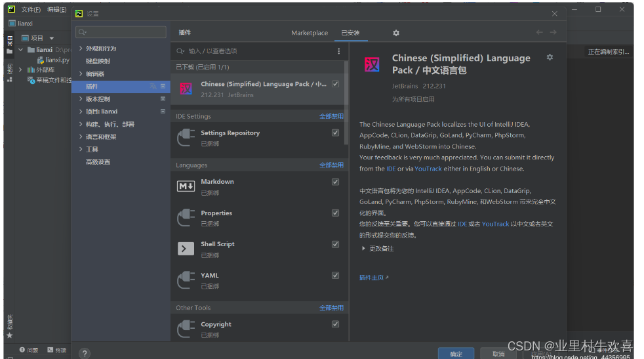644x359 pixels.
Task: Click the forward navigation arrow
Action: click(553, 32)
